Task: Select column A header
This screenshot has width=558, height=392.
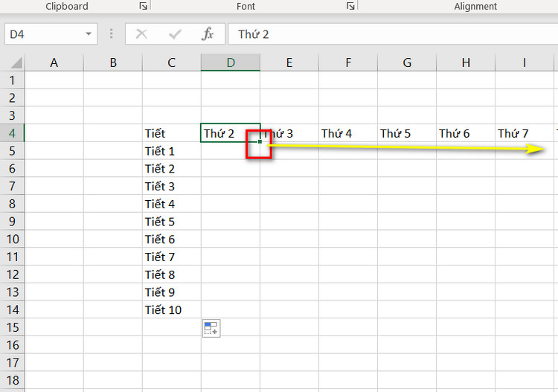Action: click(54, 62)
